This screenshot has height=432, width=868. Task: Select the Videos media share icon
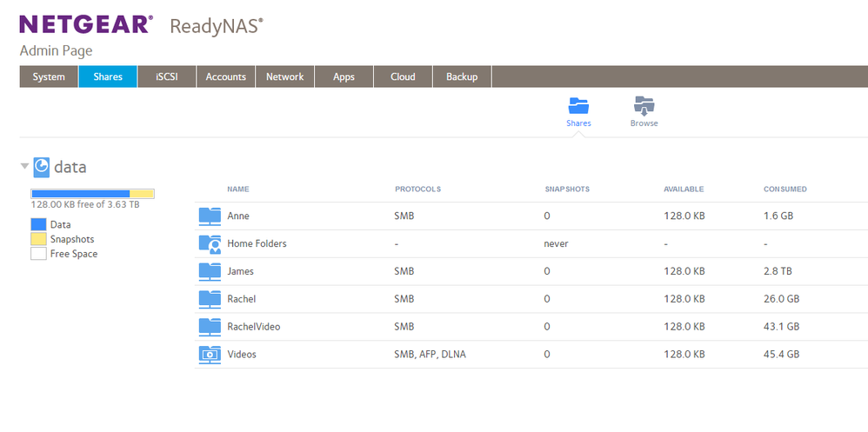point(210,355)
